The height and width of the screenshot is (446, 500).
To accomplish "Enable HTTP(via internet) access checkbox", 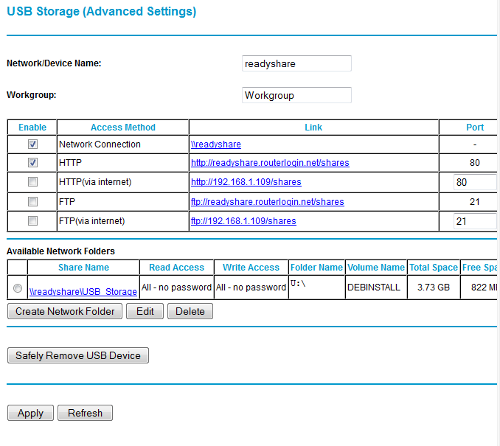I will point(33,182).
